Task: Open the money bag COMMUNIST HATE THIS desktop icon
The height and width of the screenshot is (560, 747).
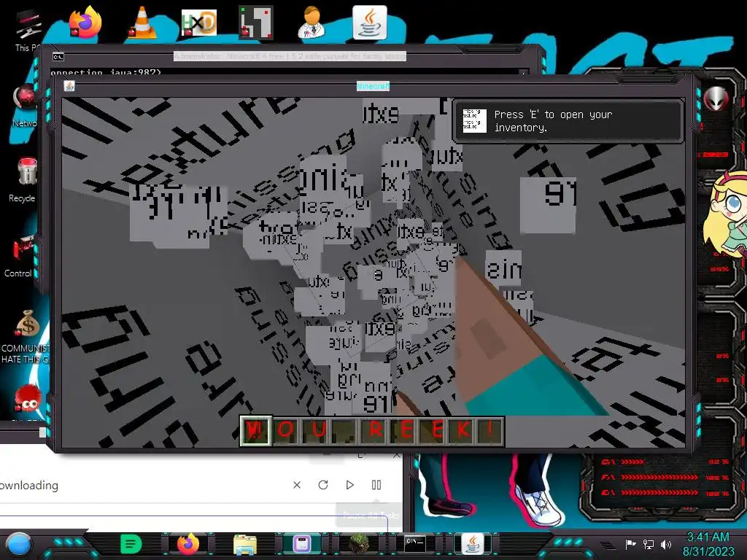Action: coord(26,336)
